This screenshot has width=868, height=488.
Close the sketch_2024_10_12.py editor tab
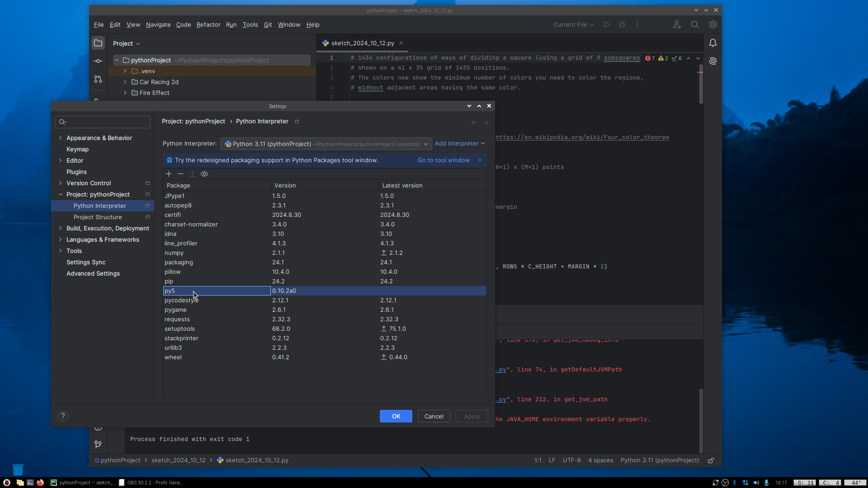(401, 43)
